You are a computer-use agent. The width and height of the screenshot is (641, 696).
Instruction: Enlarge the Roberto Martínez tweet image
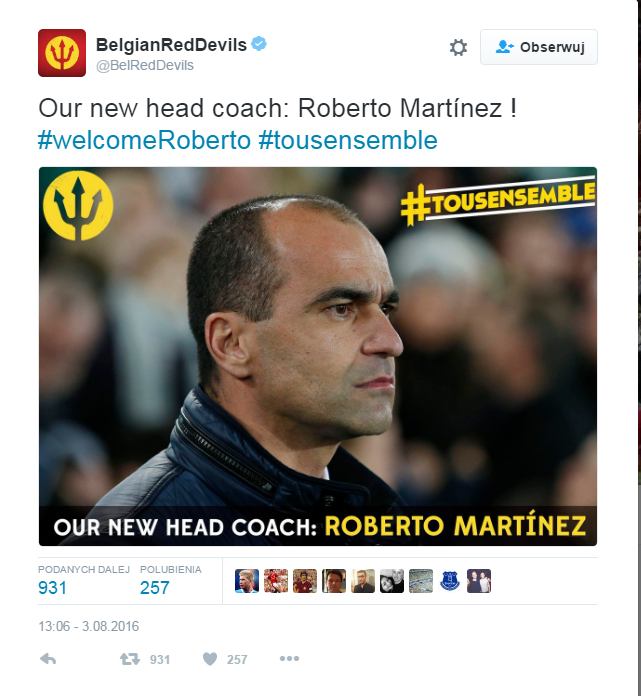click(x=318, y=356)
